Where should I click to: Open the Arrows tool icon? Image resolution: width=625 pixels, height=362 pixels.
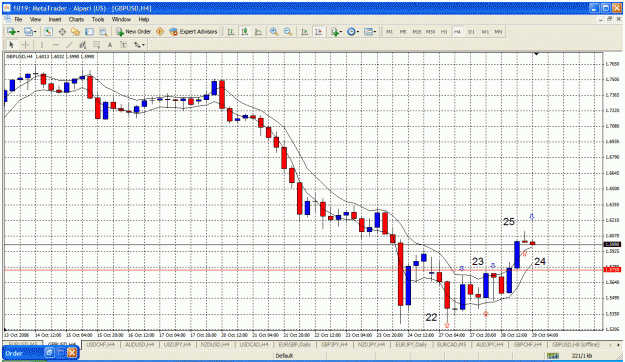(x=137, y=45)
